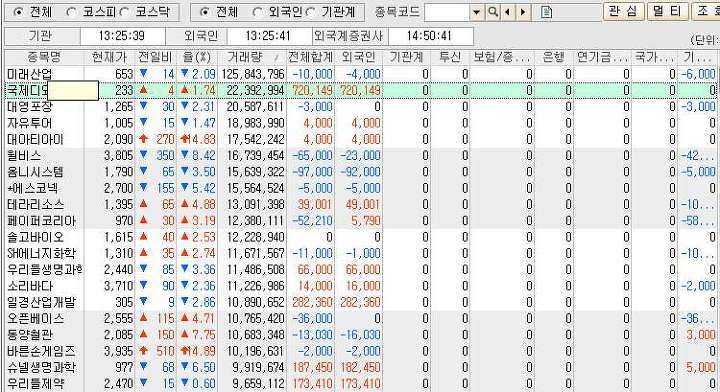Click the 조회 button
Image resolution: width=720 pixels, height=392 pixels.
pos(706,11)
